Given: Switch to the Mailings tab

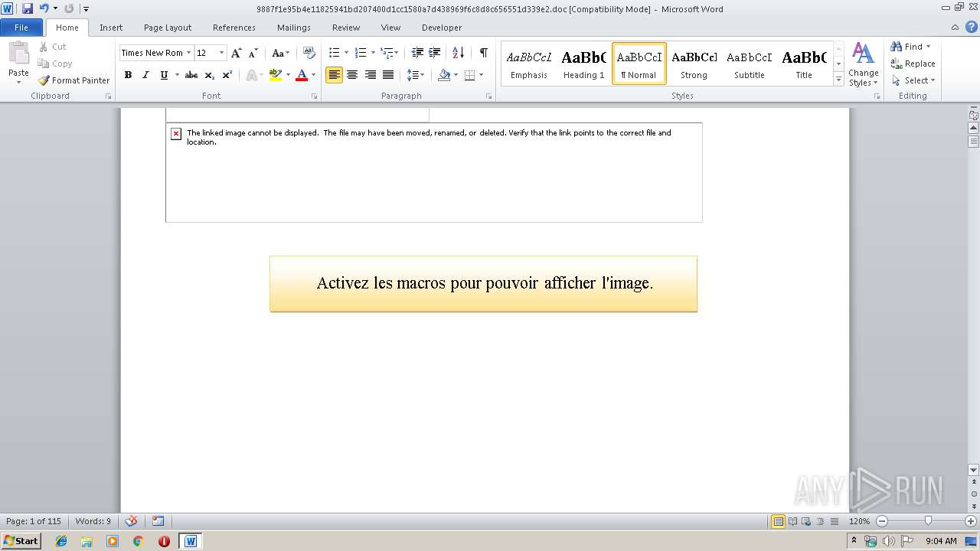Looking at the screenshot, I should tap(294, 28).
